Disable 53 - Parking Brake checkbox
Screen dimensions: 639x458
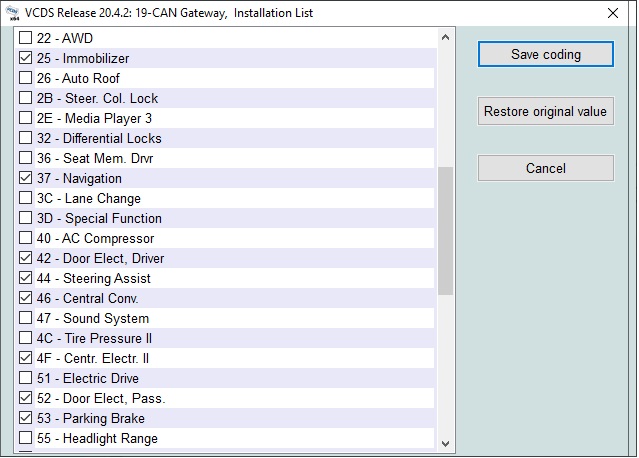tap(25, 418)
